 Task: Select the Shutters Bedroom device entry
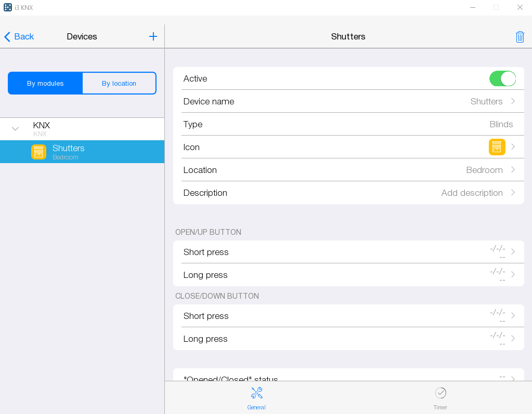click(x=94, y=152)
